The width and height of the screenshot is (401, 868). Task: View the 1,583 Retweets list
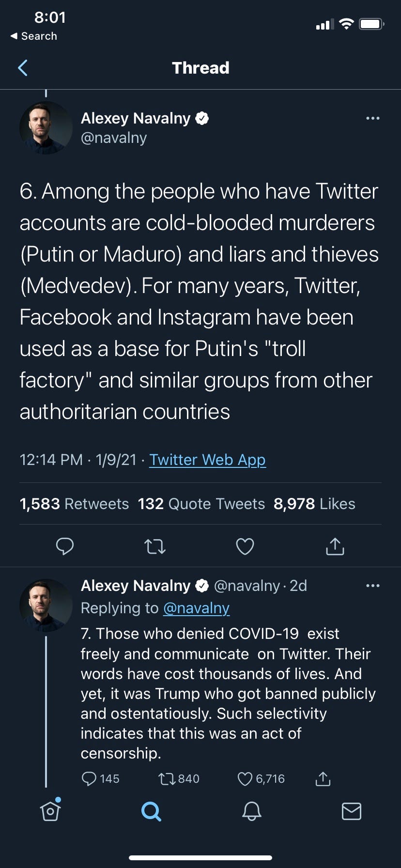(x=74, y=504)
